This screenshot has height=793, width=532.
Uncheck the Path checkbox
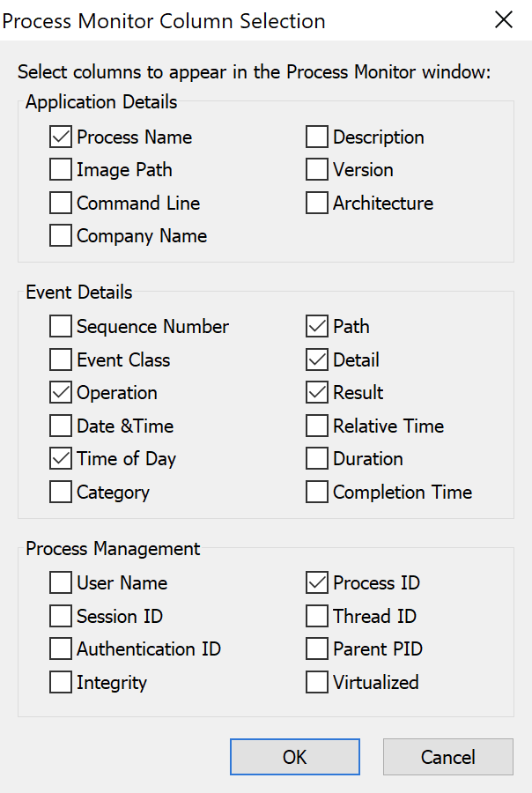pyautogui.click(x=317, y=327)
